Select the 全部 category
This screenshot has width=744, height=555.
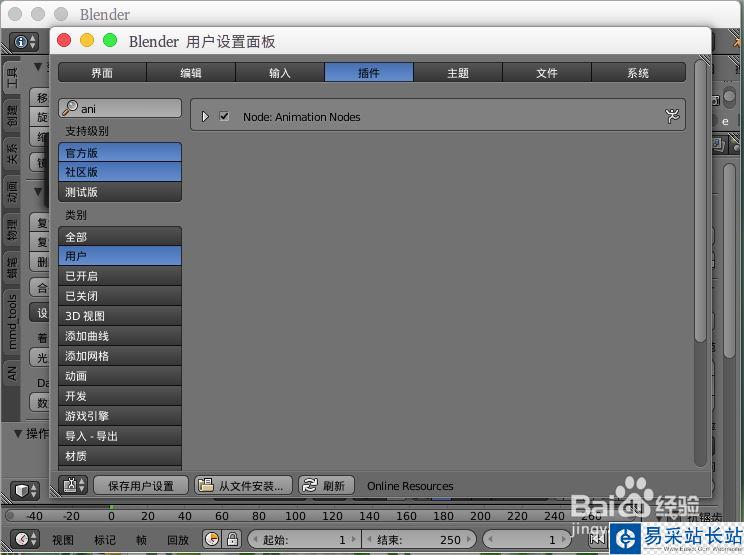[x=120, y=236]
